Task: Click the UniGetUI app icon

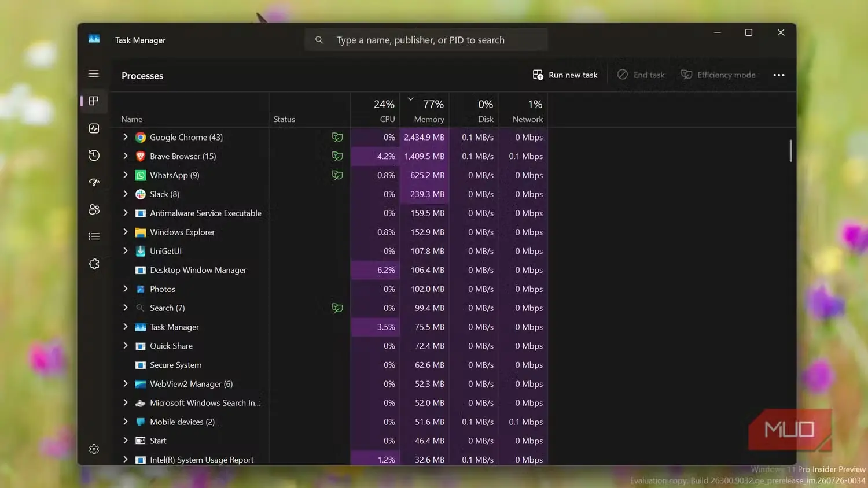Action: pyautogui.click(x=140, y=251)
